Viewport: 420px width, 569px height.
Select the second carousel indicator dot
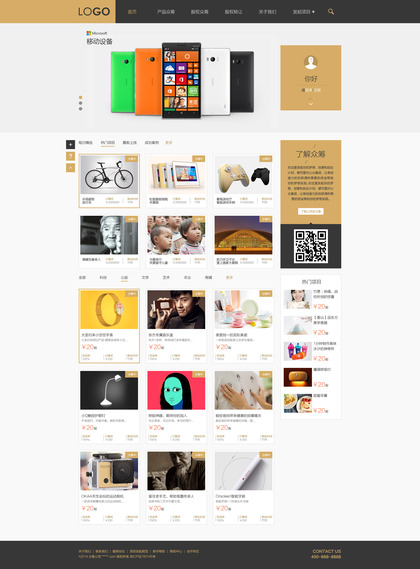pos(81,103)
